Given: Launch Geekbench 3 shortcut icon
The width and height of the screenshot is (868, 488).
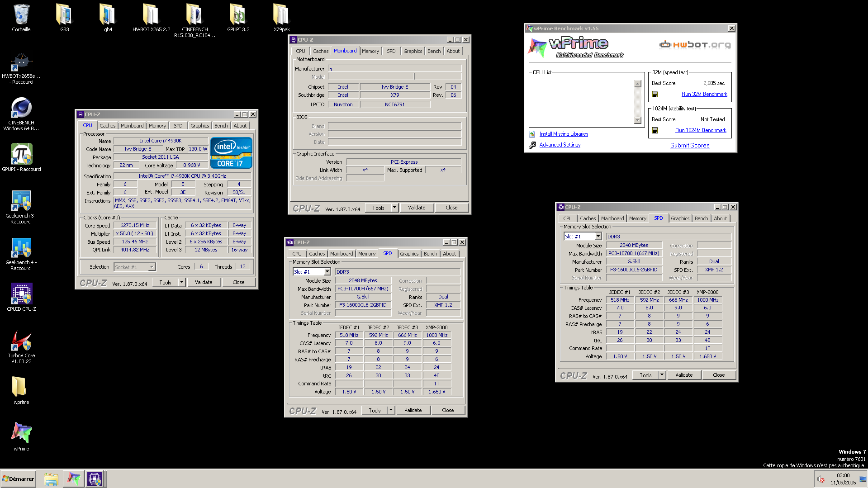Looking at the screenshot, I should tap(21, 201).
